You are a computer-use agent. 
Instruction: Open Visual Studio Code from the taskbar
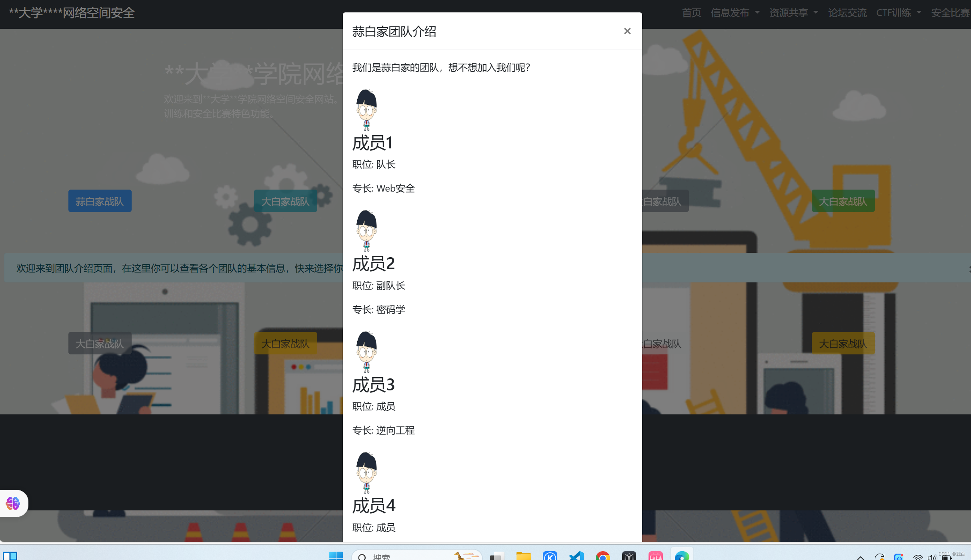tap(577, 556)
